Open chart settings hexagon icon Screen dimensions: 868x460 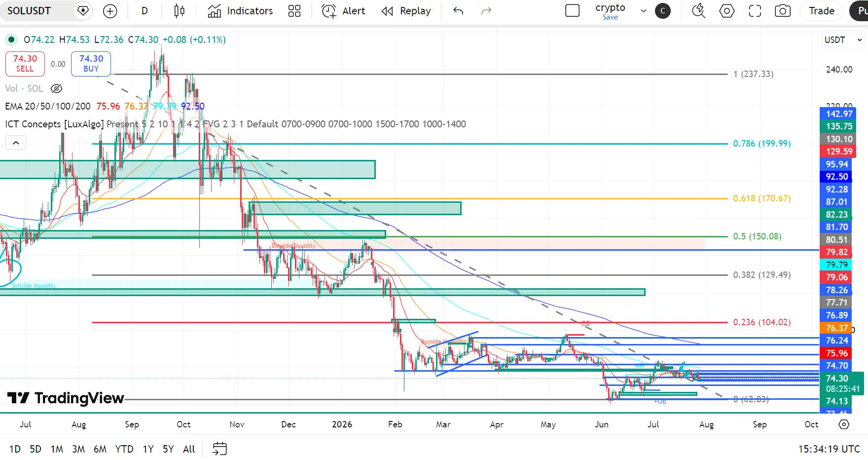pos(726,11)
